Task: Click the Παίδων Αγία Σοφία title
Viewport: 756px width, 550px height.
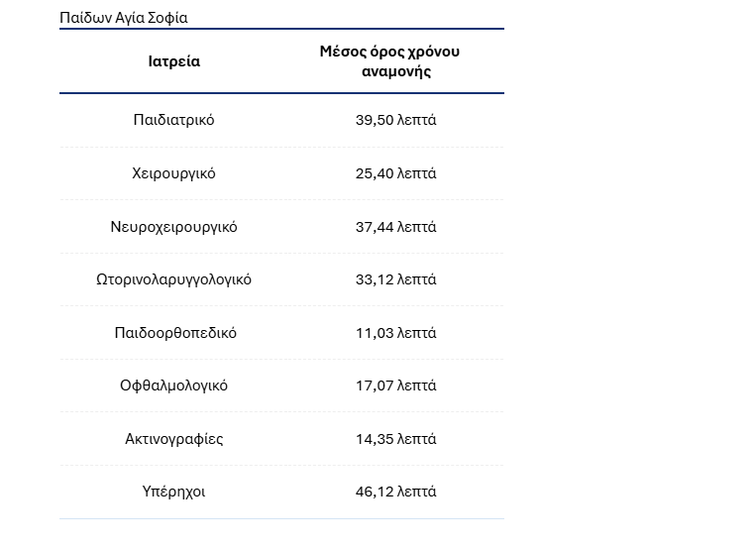Action: pos(124,18)
